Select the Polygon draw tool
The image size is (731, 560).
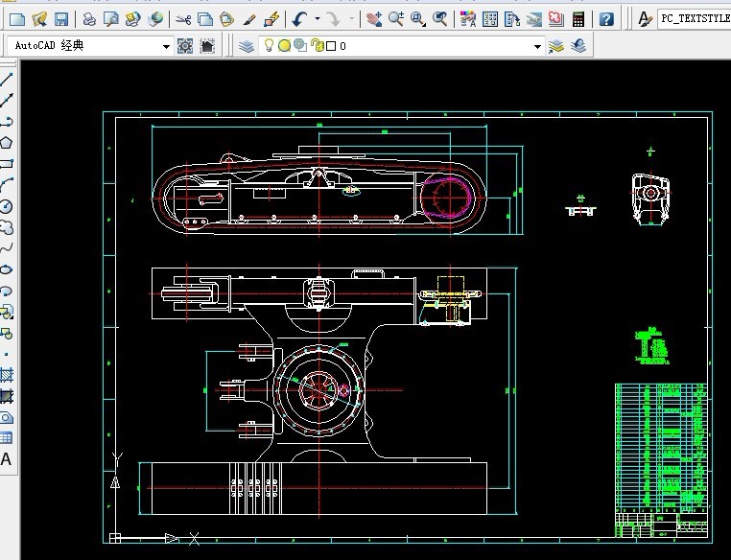(x=7, y=142)
